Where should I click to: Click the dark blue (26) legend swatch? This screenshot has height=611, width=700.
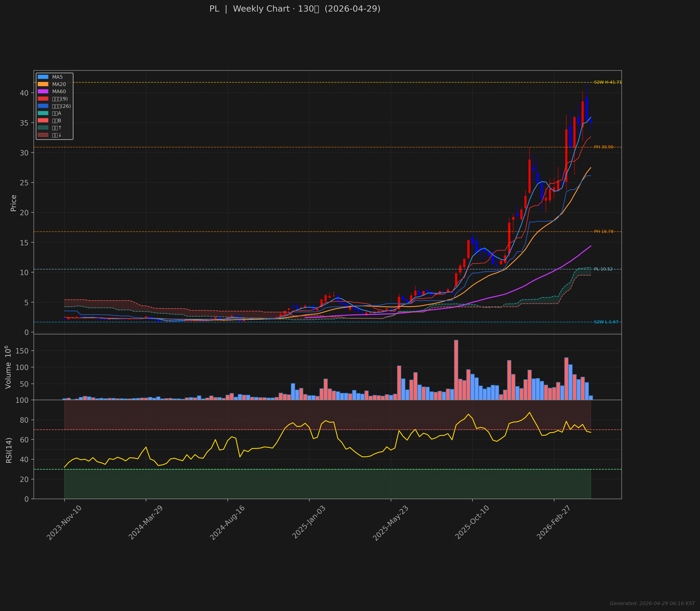(43, 106)
